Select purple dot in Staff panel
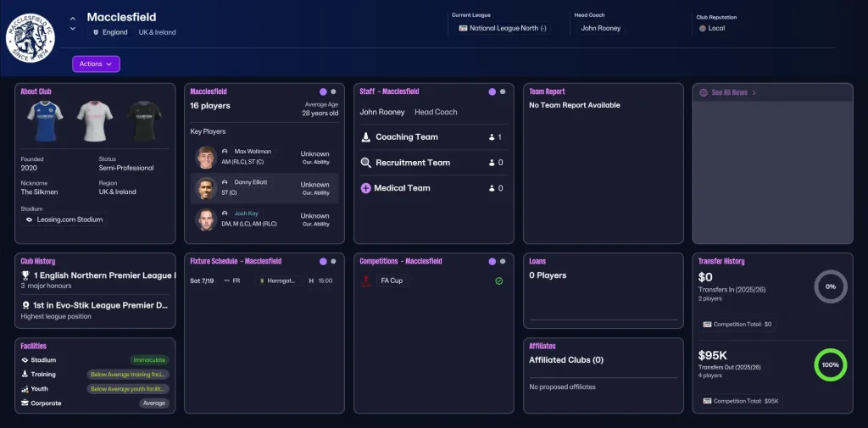The height and width of the screenshot is (428, 868). (492, 92)
